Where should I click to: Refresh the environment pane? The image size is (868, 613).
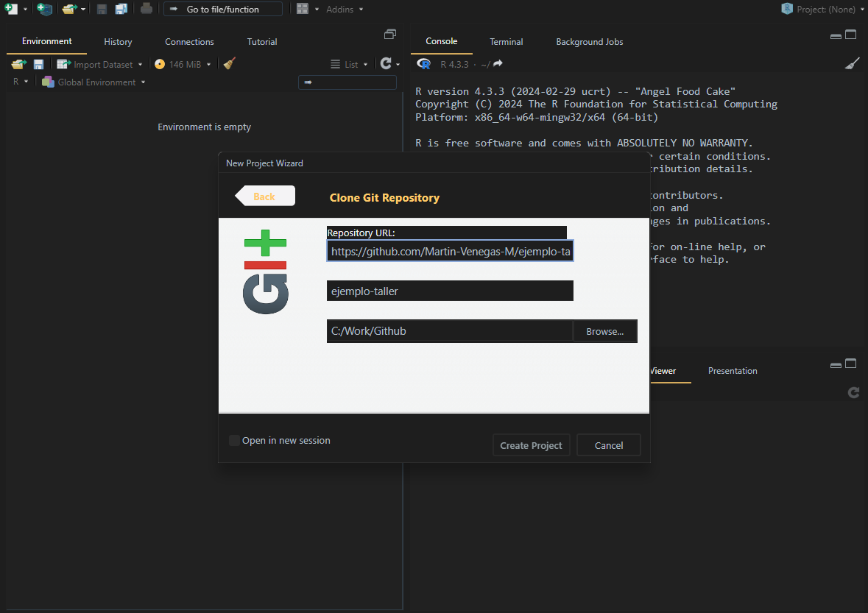point(386,63)
